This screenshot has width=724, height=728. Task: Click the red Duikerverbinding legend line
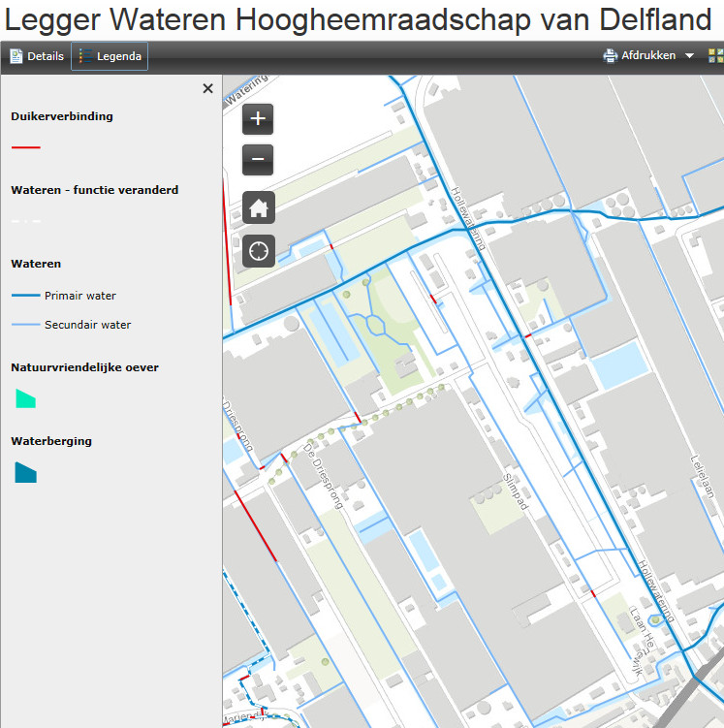[x=26, y=147]
